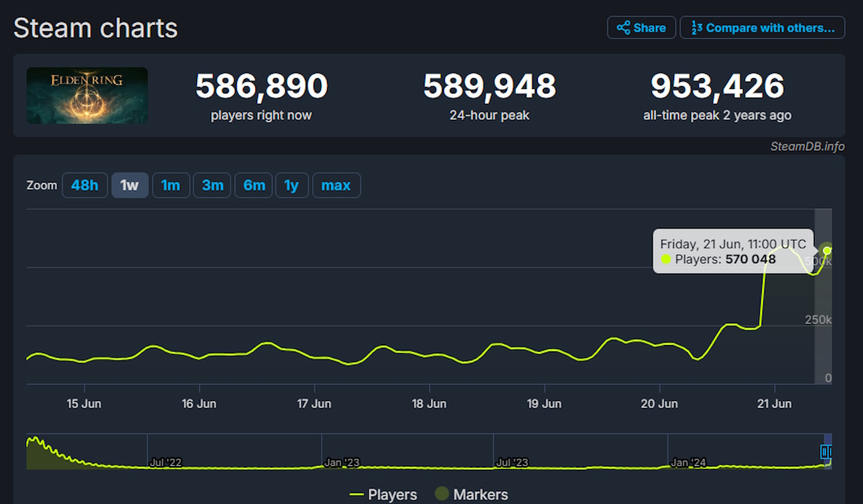Viewport: 863px width, 504px height.
Task: Click the 20 Jun axis label
Action: point(659,404)
